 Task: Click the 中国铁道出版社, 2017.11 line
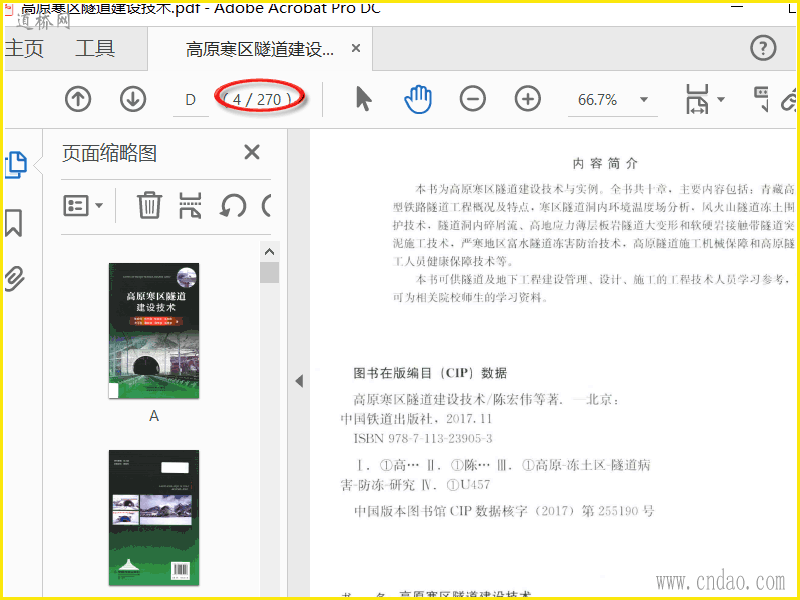click(416, 419)
